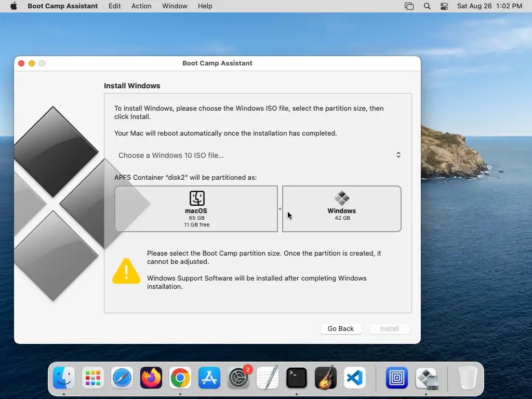Viewport: 532px width, 399px height.
Task: Open Control Center in the menu bar
Action: pos(444,6)
